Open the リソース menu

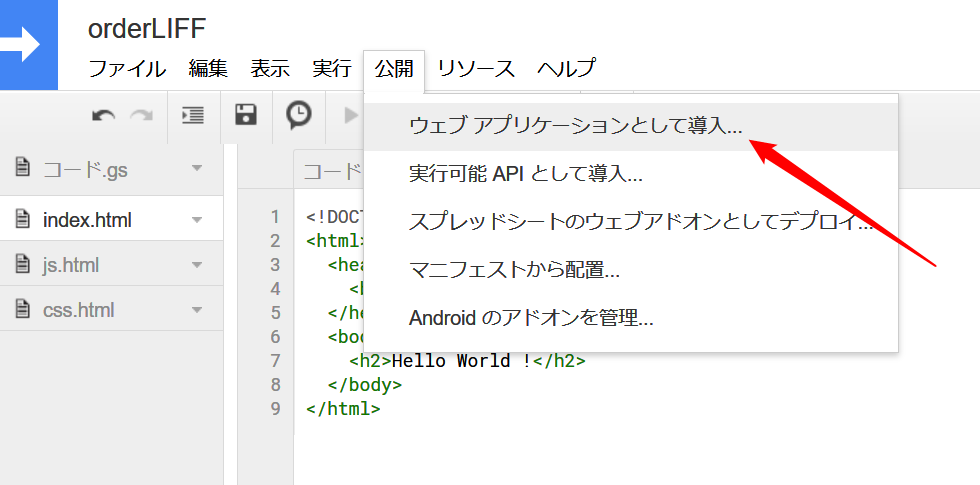tap(476, 69)
